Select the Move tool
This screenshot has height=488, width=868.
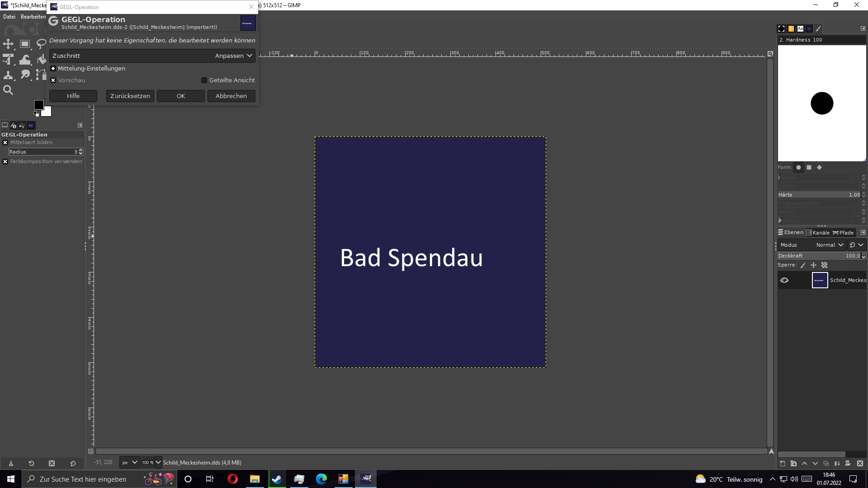(8, 44)
